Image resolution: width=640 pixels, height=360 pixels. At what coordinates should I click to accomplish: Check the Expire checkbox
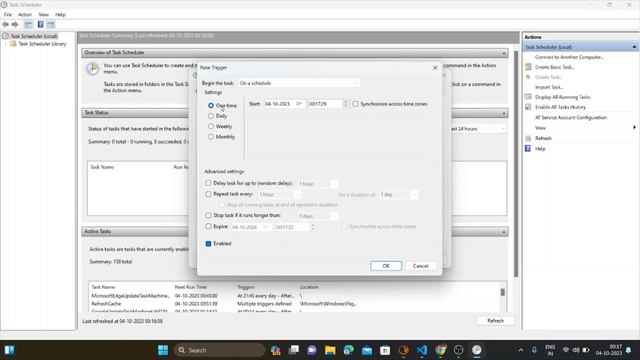tap(209, 226)
